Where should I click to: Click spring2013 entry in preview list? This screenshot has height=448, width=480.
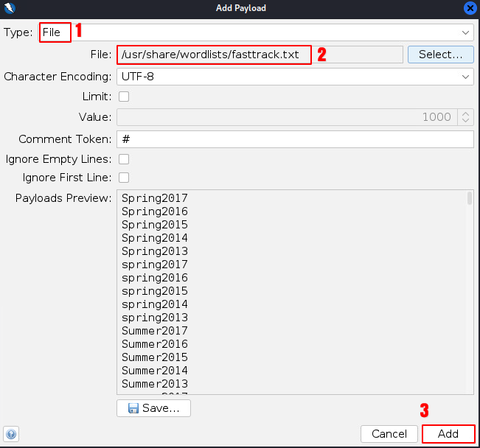(x=155, y=318)
